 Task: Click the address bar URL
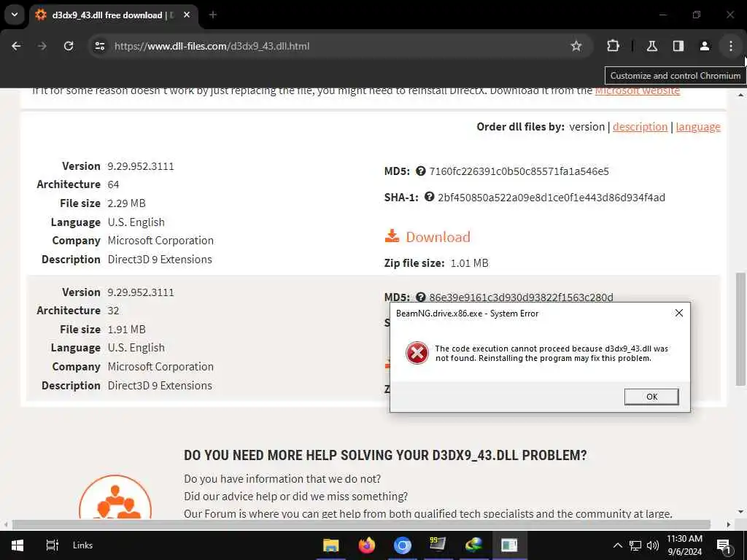[x=212, y=46]
